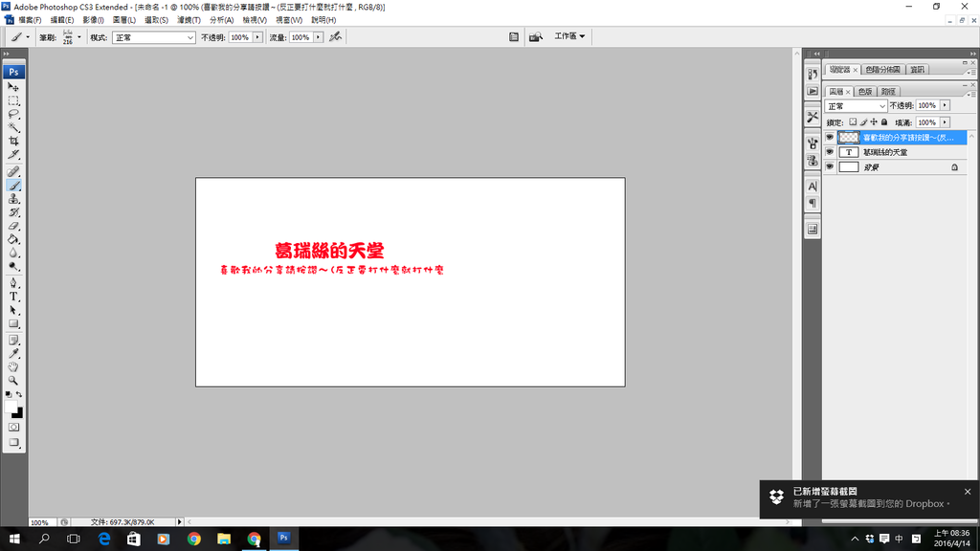The image size is (980, 551).
Task: Select the Type tool in the toolbar
Action: point(13,297)
